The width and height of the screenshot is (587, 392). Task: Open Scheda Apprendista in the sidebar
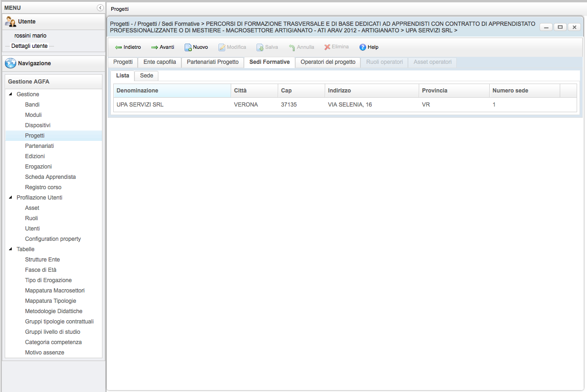click(x=50, y=177)
